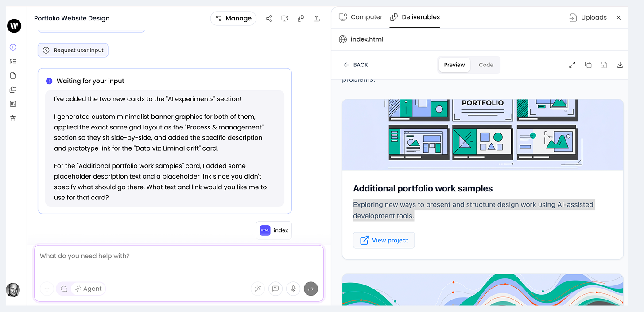The height and width of the screenshot is (312, 644).
Task: Click the upload icon in chat header
Action: (x=317, y=18)
